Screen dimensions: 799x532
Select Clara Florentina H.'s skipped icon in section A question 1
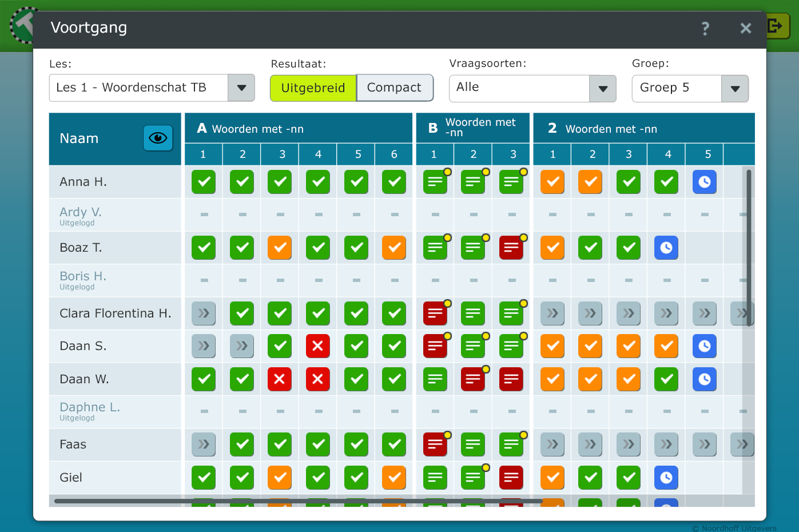coord(204,313)
